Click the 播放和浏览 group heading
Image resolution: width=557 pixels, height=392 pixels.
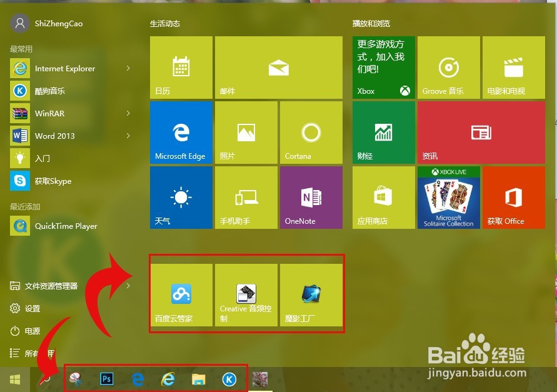tap(371, 24)
